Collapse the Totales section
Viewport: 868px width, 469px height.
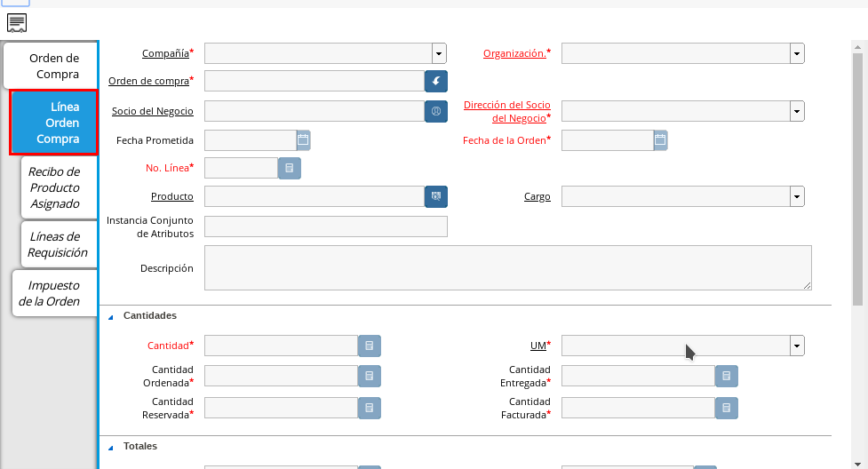tap(111, 447)
